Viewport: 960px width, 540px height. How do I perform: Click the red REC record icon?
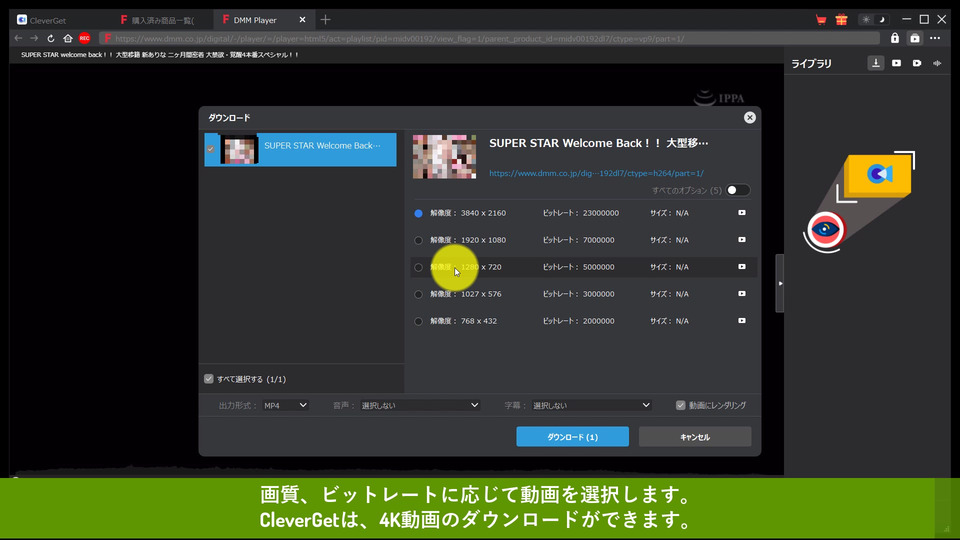point(84,39)
